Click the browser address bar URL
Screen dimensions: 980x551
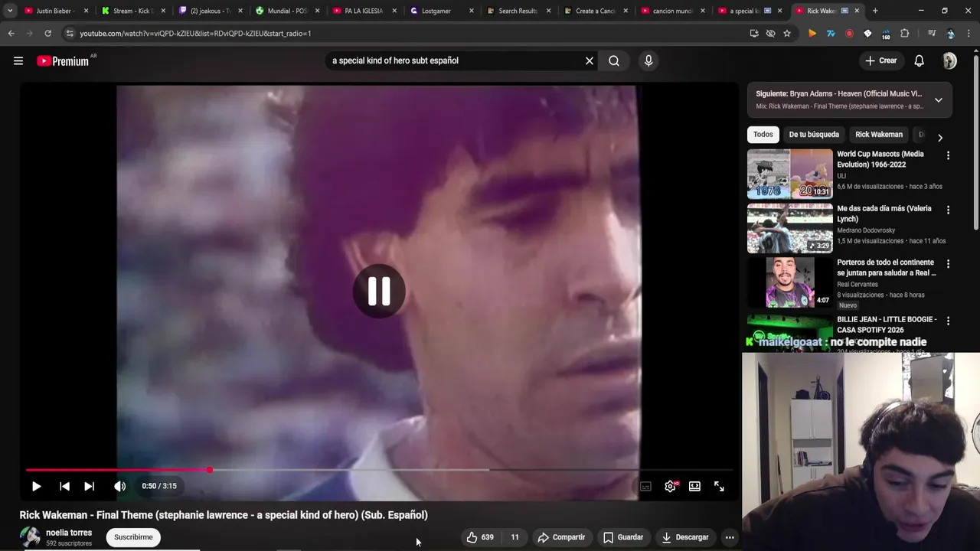pyautogui.click(x=195, y=34)
